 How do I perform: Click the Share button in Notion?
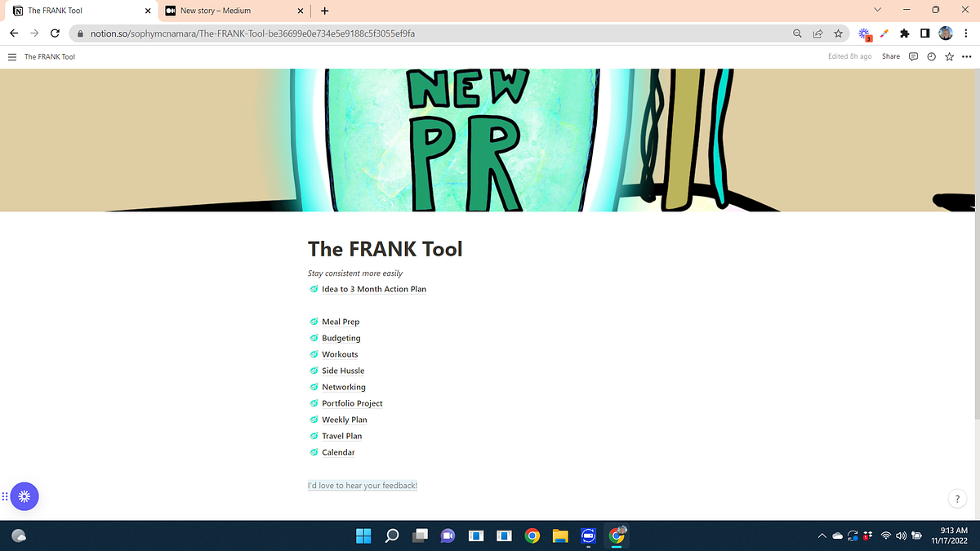click(890, 56)
